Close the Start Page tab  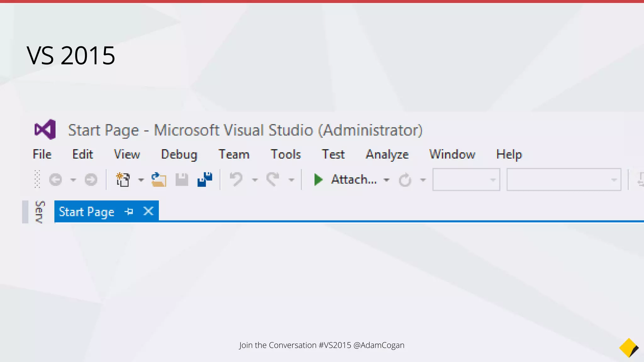(x=148, y=211)
